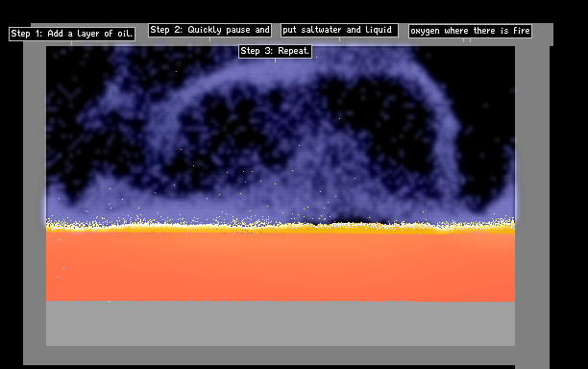Click the right dark gray container wall

pos(531,203)
